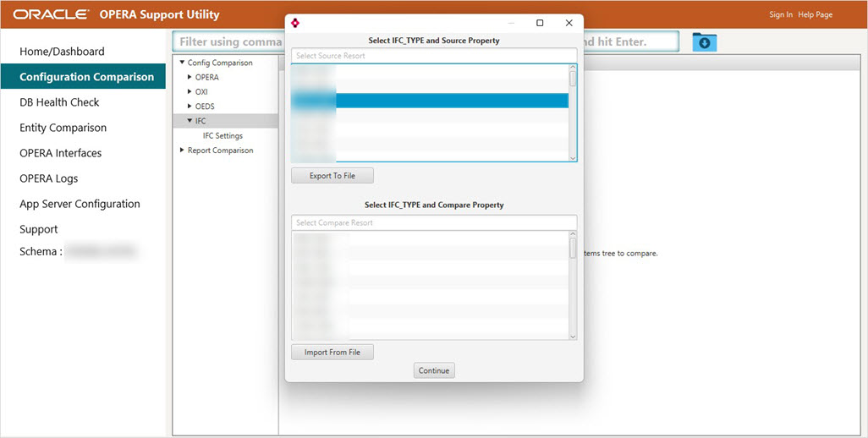Click the source list scroll up arrow
Screen dimensions: 868x438
pyautogui.click(x=573, y=68)
